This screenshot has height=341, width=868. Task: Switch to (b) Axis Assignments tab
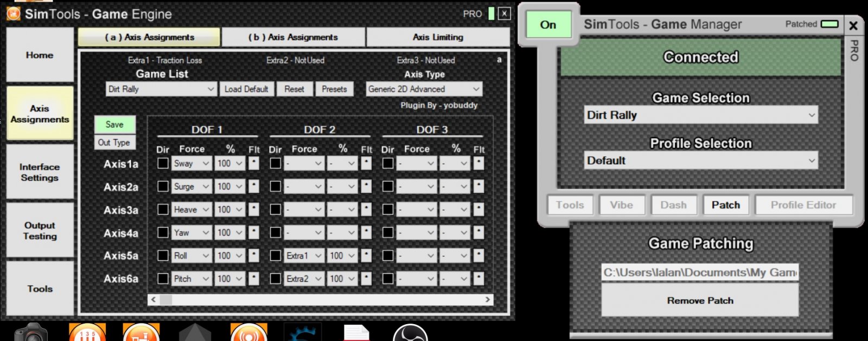click(x=293, y=37)
